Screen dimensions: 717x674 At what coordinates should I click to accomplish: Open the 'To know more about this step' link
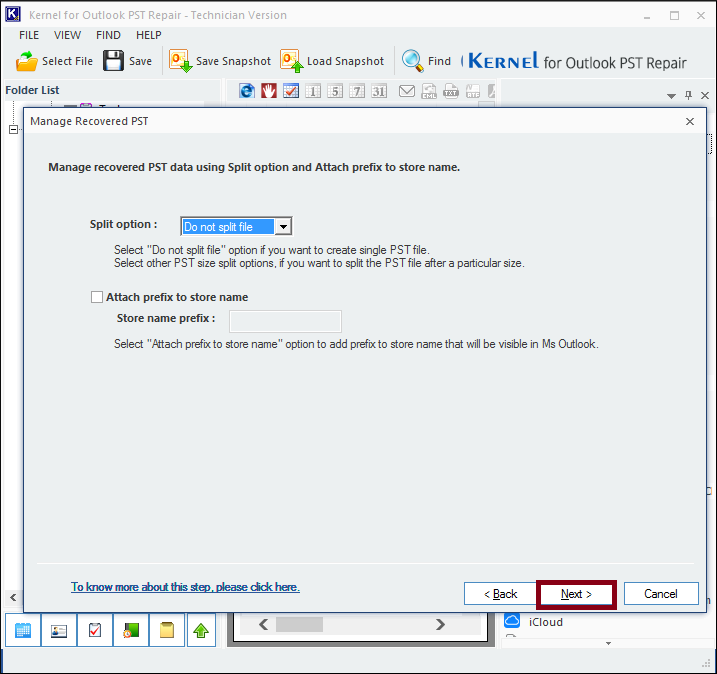(185, 587)
